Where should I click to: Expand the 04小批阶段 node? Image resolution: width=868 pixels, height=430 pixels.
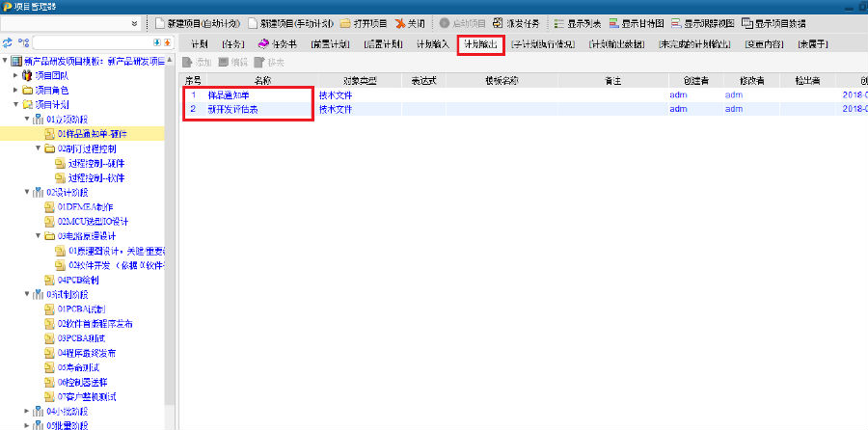(x=27, y=411)
